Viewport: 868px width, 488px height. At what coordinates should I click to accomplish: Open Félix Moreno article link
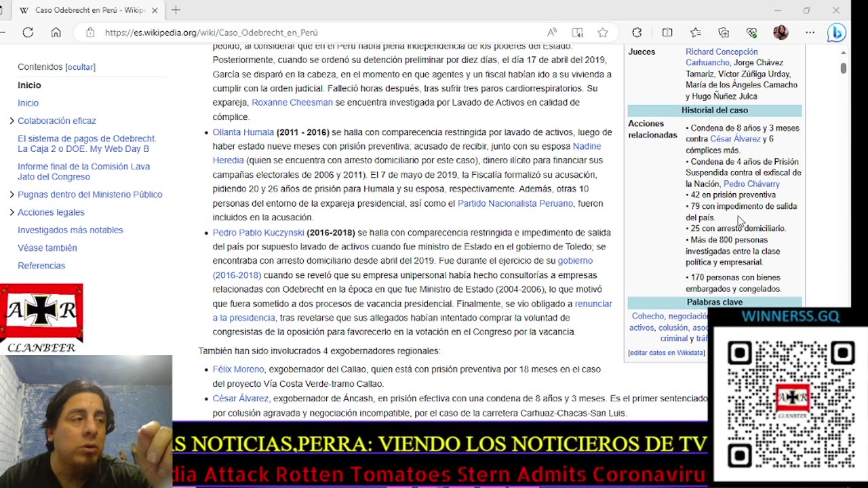[238, 369]
